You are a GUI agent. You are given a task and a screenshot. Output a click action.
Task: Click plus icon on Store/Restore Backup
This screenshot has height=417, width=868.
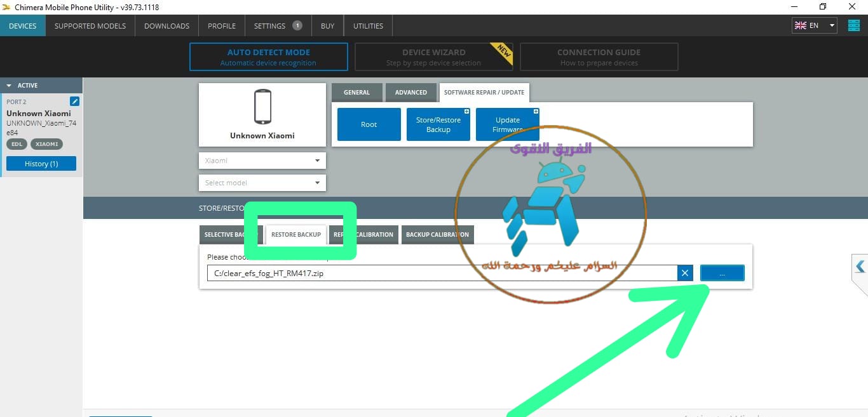pyautogui.click(x=466, y=112)
